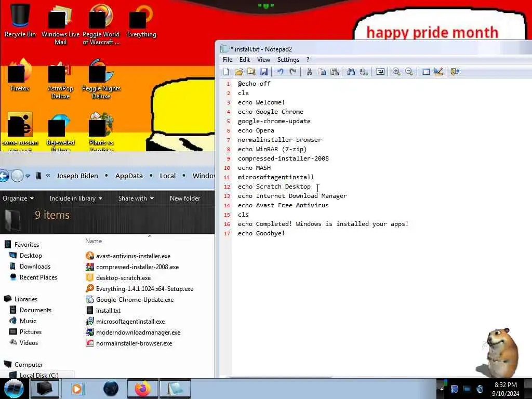Go to Local in the address bar
The height and width of the screenshot is (399, 532).
[168, 176]
